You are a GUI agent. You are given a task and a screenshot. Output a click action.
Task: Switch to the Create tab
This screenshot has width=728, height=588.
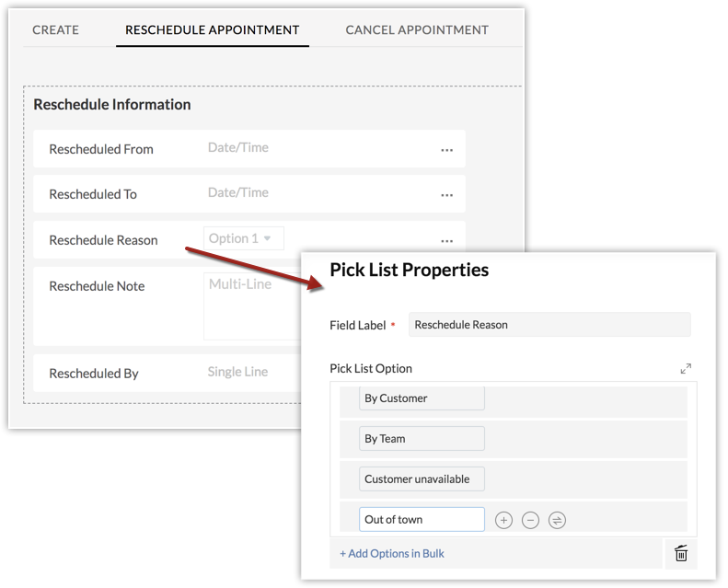tap(56, 29)
